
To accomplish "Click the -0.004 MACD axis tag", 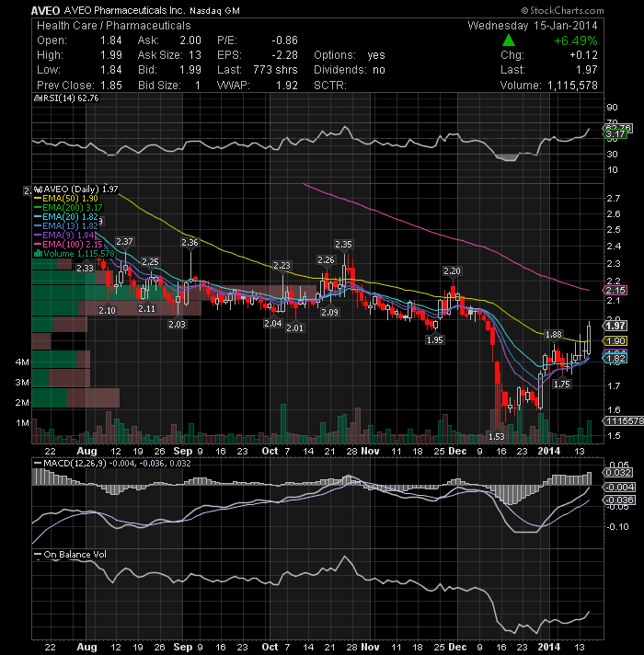I will click(x=618, y=487).
